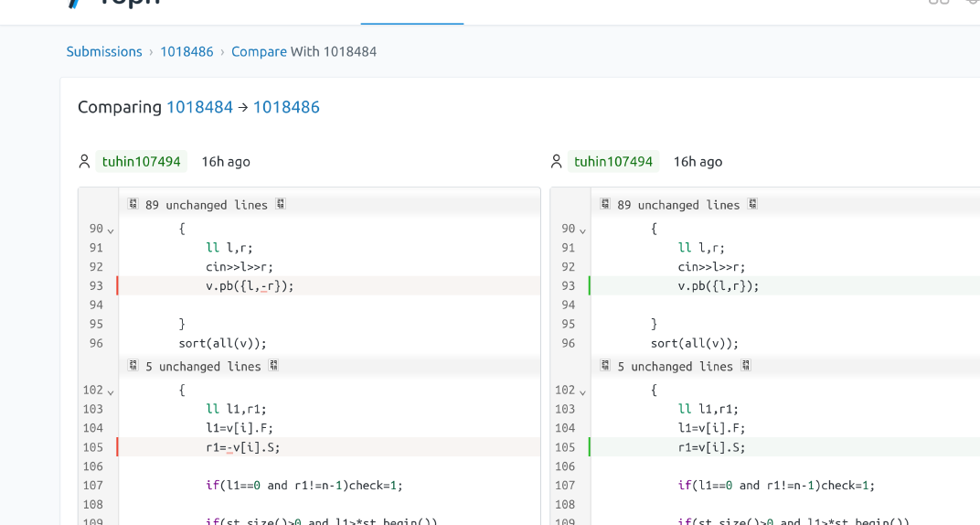Click the user icon beside left tuhin107494
980x525 pixels.
pyautogui.click(x=84, y=162)
